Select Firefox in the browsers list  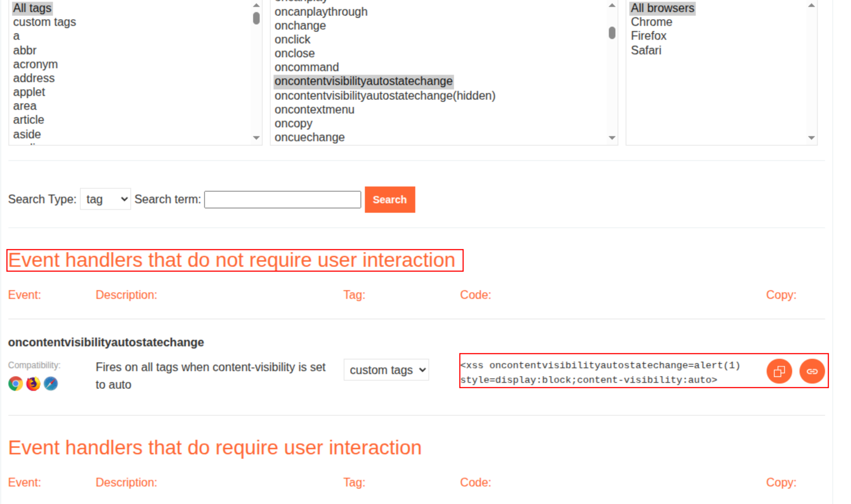pos(649,35)
